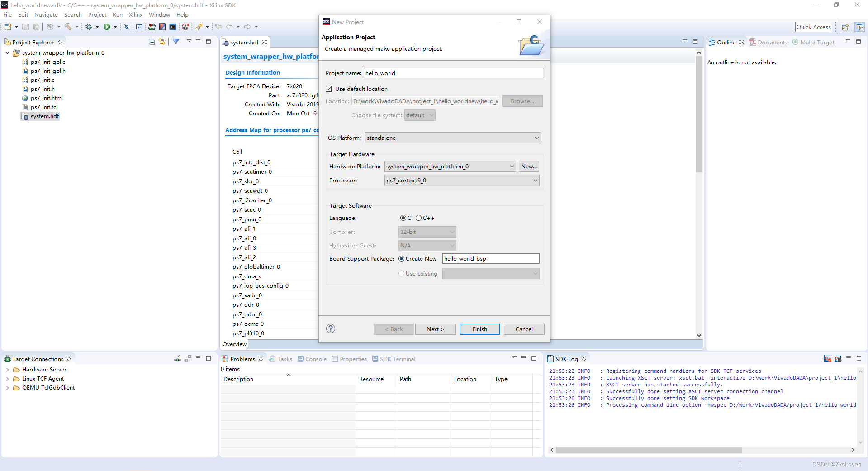Click the repositories refresh red icon
868x471 pixels.
pyautogui.click(x=185, y=27)
